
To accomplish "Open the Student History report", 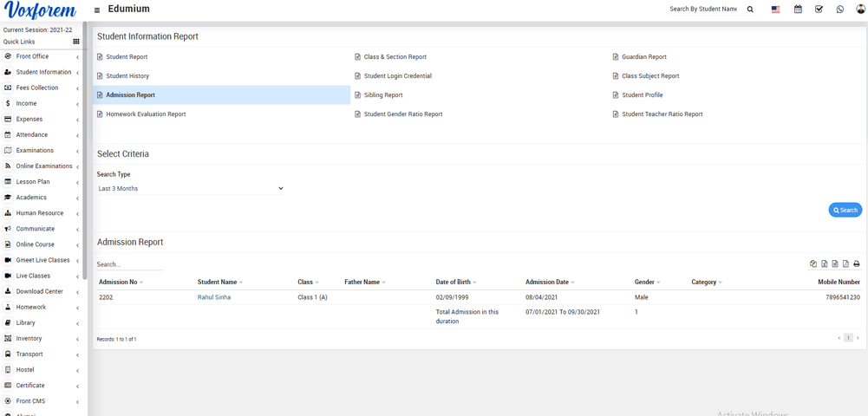I will 127,76.
